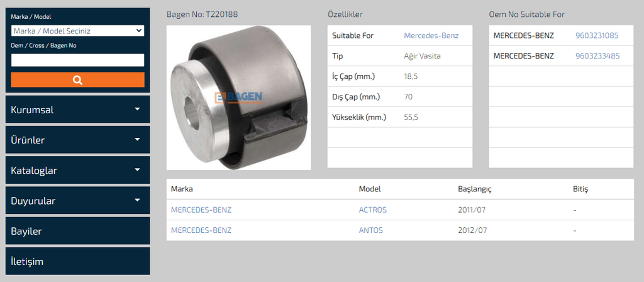Select MERCEDES-BENZ label beside 9603233485
This screenshot has width=644, height=282.
click(x=524, y=56)
